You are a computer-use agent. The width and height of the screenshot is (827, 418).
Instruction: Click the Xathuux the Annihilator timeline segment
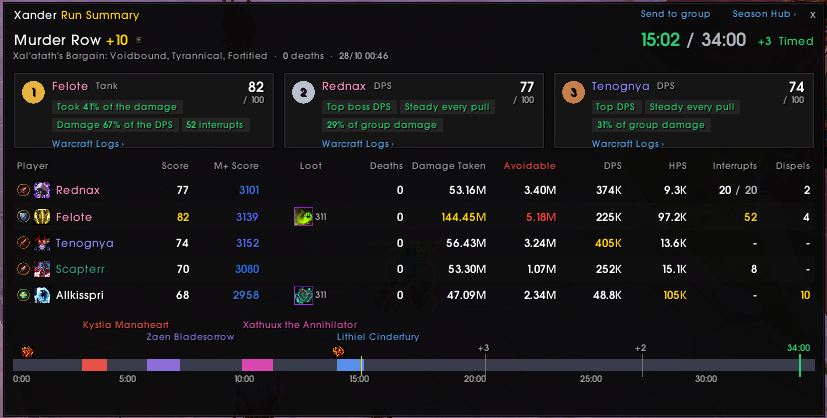coord(257,365)
